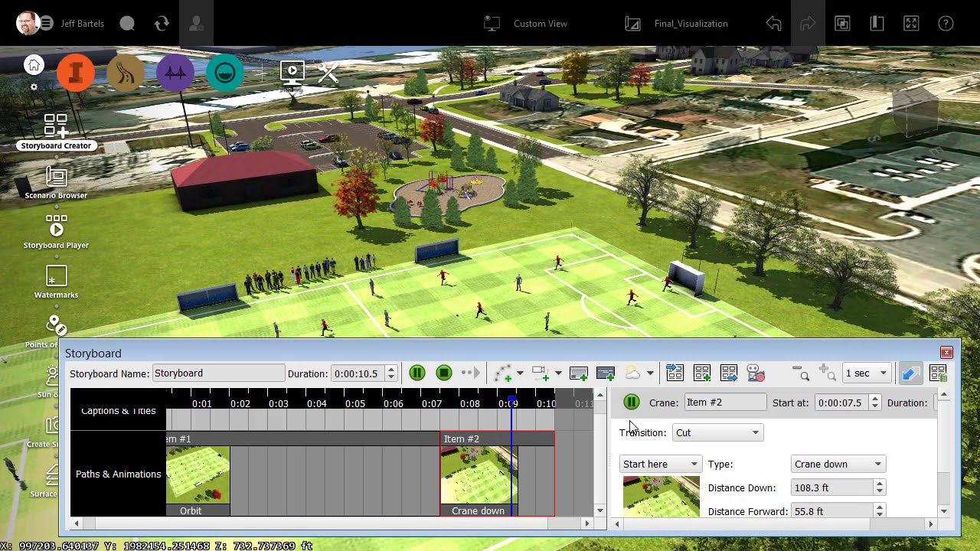Click add storyboard icon

(x=702, y=373)
